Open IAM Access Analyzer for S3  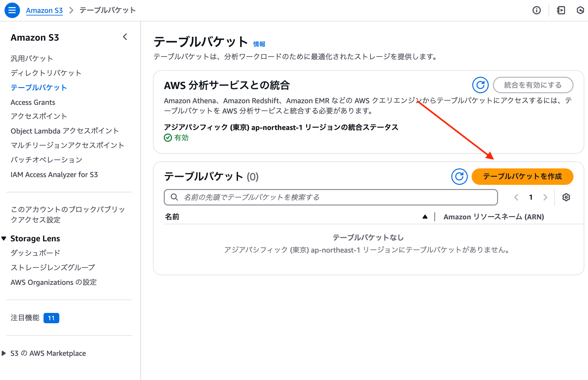tap(54, 175)
